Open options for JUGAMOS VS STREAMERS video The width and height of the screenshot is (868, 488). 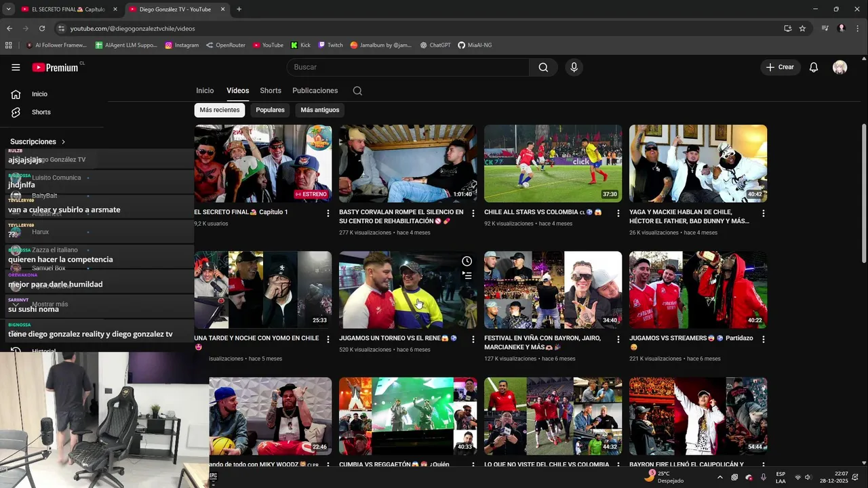763,339
